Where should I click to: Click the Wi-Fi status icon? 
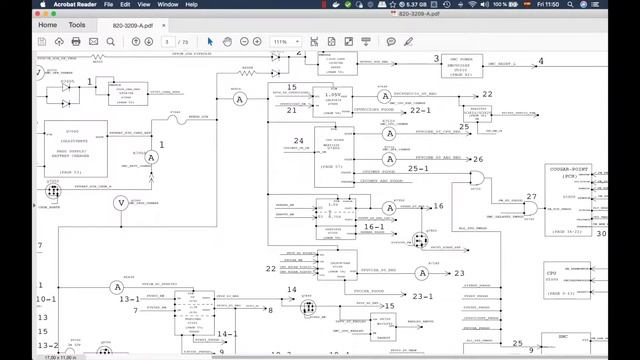(473, 4)
